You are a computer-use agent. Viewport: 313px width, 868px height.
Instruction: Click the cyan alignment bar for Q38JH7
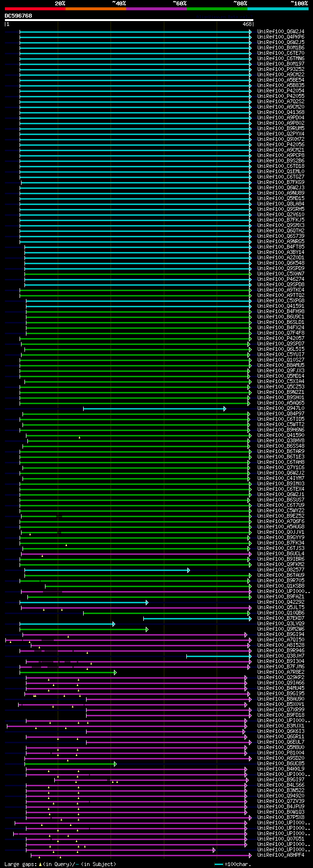click(219, 656)
